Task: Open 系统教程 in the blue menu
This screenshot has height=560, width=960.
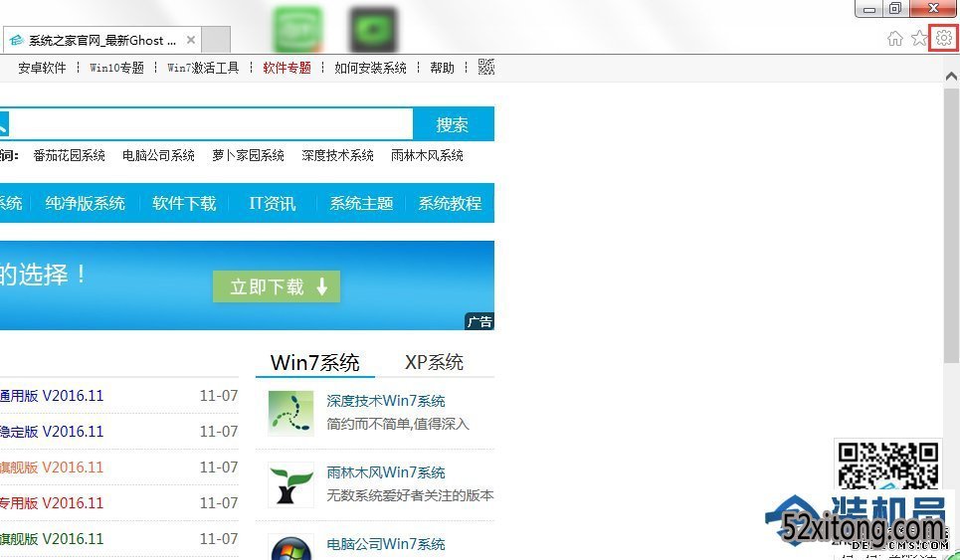Action: point(450,203)
